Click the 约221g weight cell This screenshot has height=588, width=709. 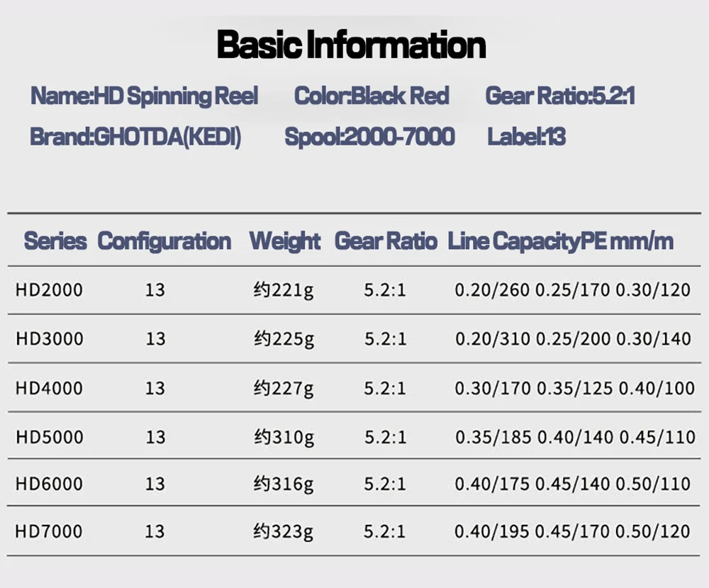point(284,290)
